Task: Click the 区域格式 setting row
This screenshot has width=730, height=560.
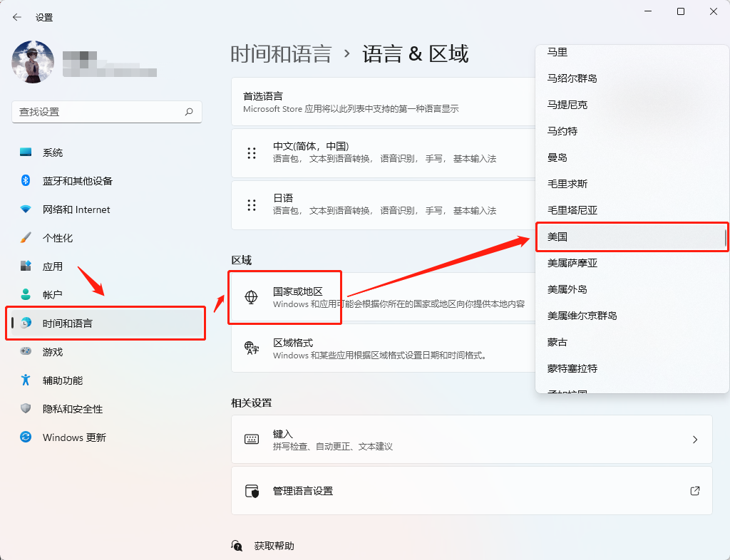Action: click(x=383, y=348)
